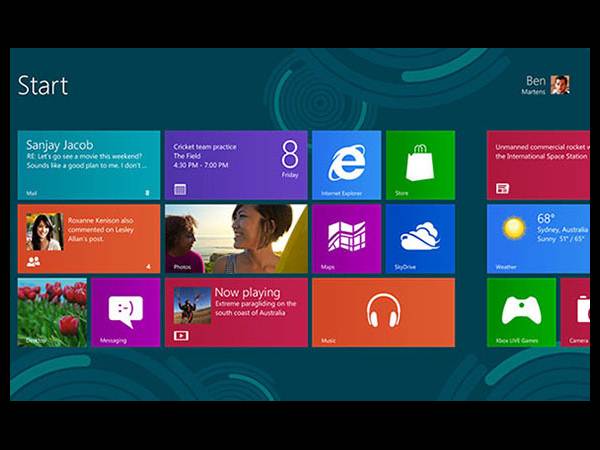
Task: Open the SkyDrive cloud tile
Action: point(420,239)
